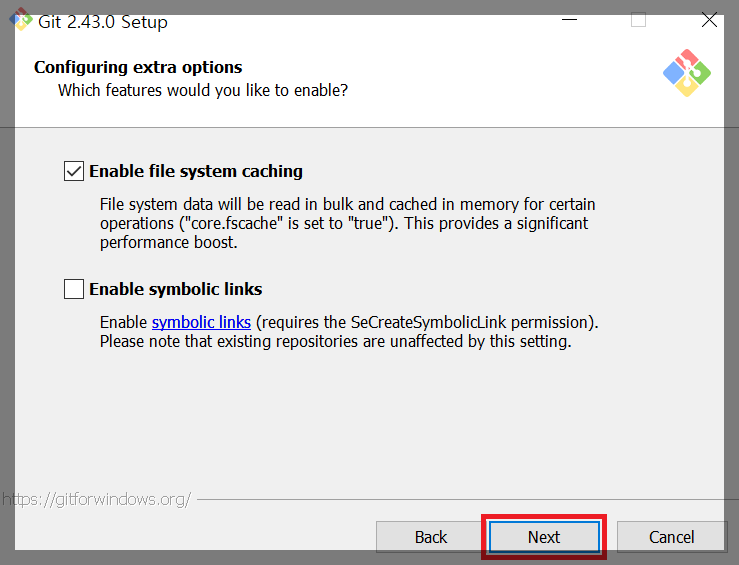Click the 'Configuring extra options' heading
The height and width of the screenshot is (565, 739).
tap(138, 67)
